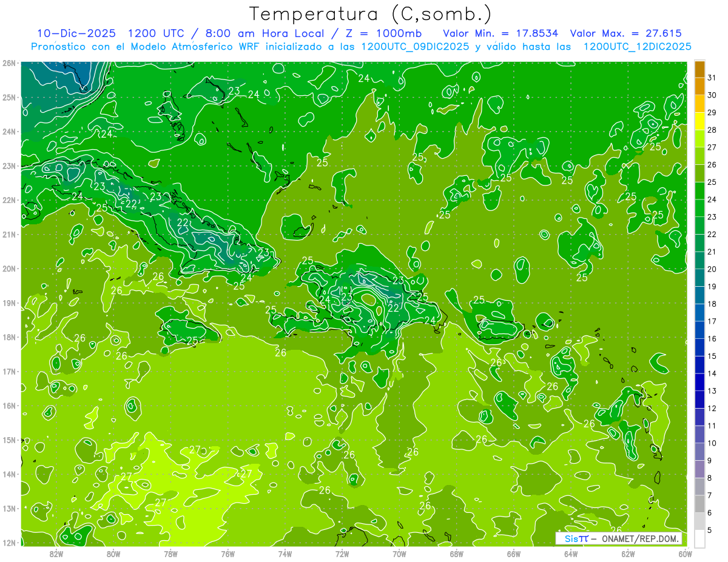Click the color legend label '15'
728x562 pixels.
pos(712,356)
